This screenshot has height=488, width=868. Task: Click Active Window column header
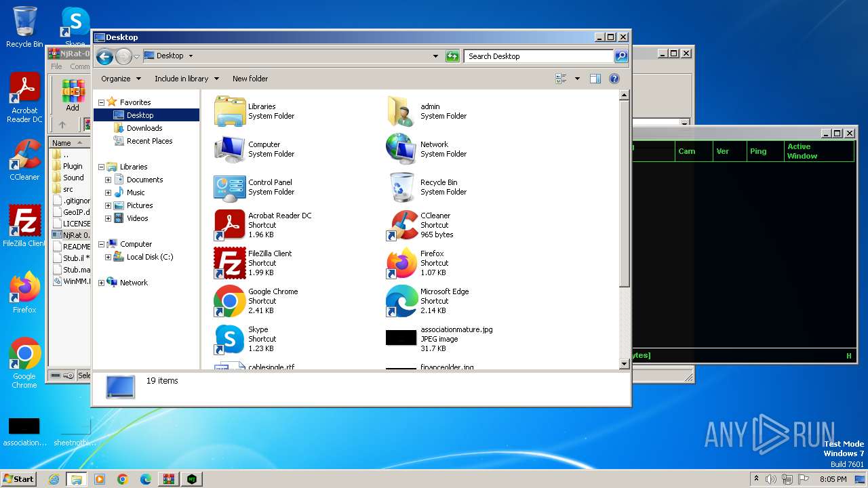point(818,151)
